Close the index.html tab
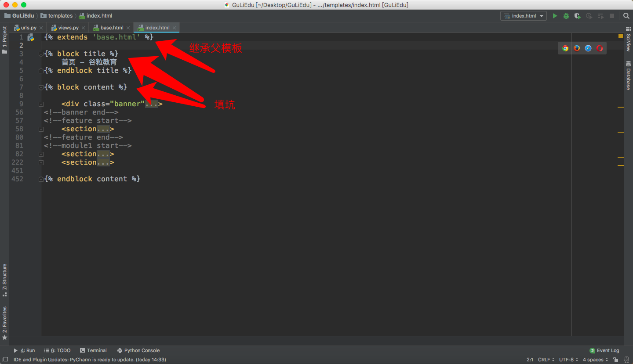The height and width of the screenshot is (364, 633). coord(174,28)
